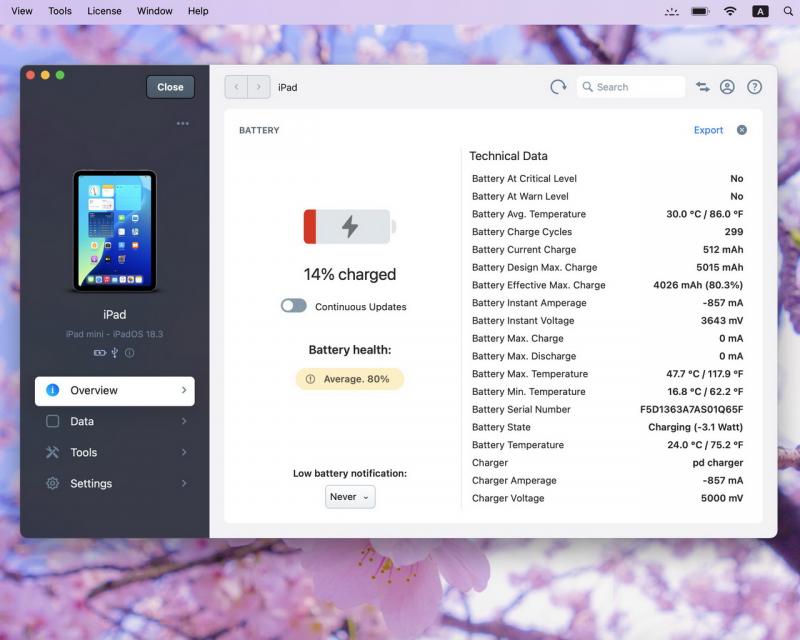Open the License menu
The image size is (800, 640).
tap(104, 11)
